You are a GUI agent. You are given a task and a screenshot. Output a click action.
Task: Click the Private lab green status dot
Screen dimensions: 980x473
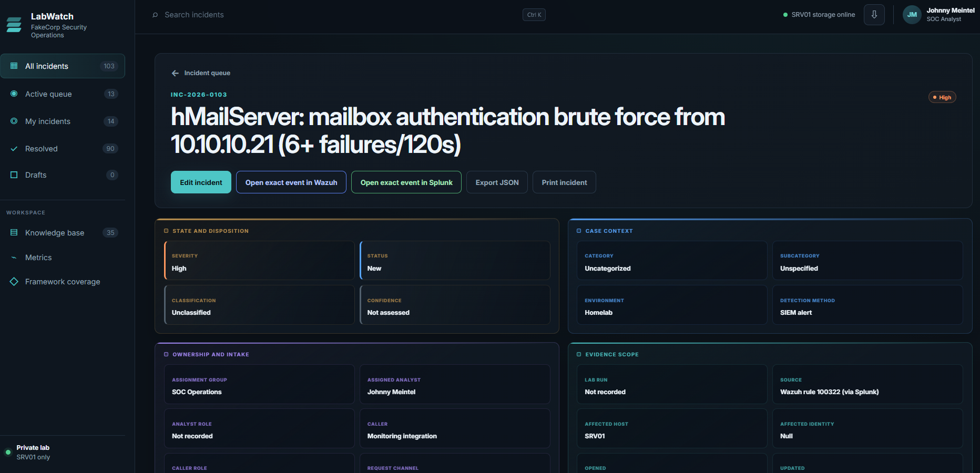(8, 452)
